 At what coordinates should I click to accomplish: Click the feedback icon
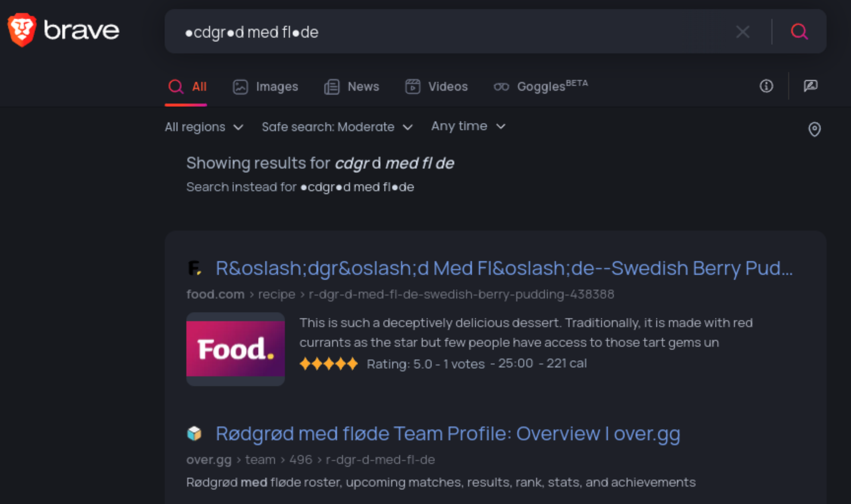[811, 86]
